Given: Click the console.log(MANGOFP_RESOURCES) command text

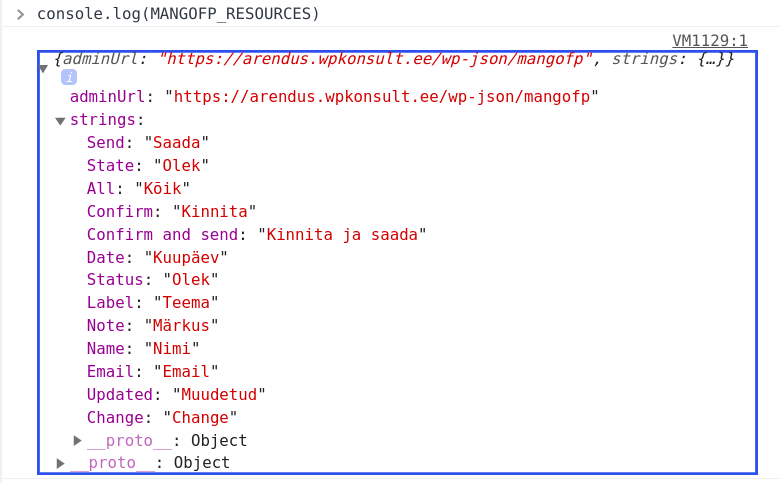Looking at the screenshot, I should 178,14.
